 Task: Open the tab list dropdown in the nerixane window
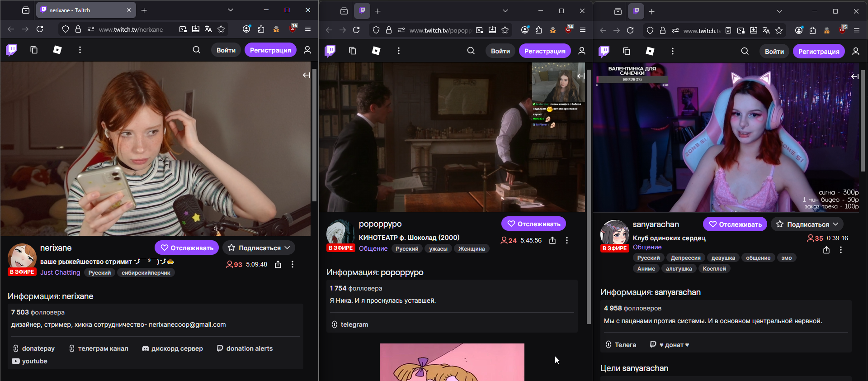pos(231,10)
